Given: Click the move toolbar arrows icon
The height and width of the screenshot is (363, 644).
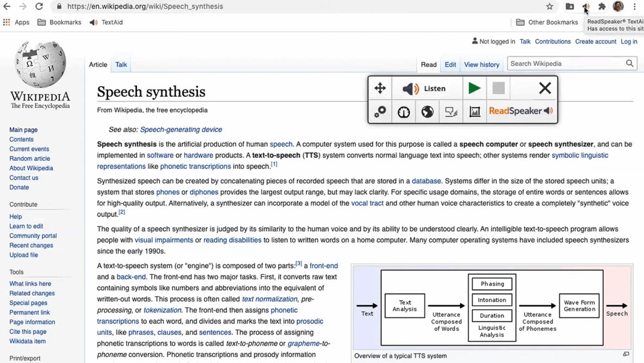Looking at the screenshot, I should click(380, 88).
